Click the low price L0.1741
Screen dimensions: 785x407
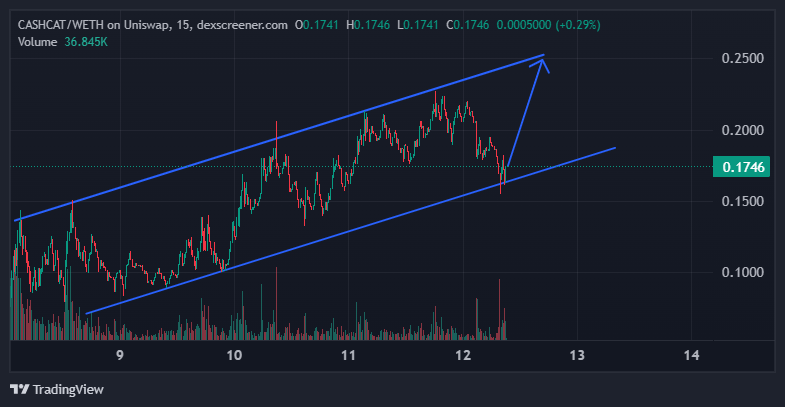[x=418, y=25]
